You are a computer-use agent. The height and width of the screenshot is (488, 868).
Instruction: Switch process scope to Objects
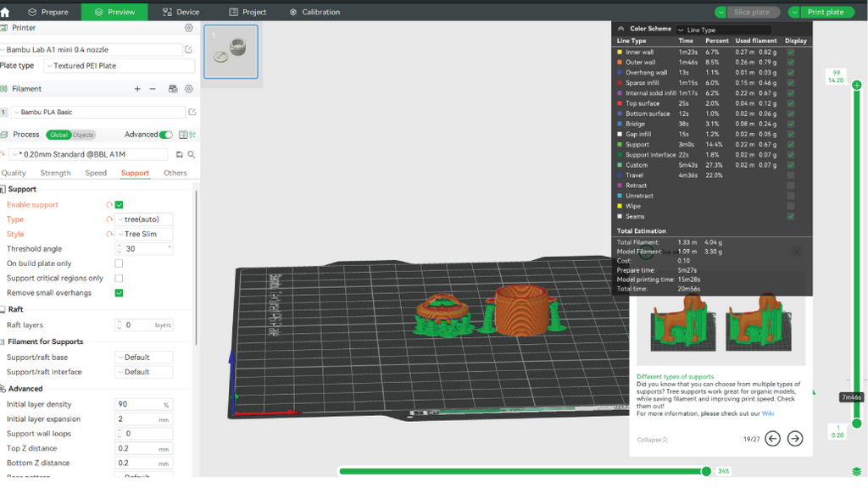pyautogui.click(x=83, y=135)
